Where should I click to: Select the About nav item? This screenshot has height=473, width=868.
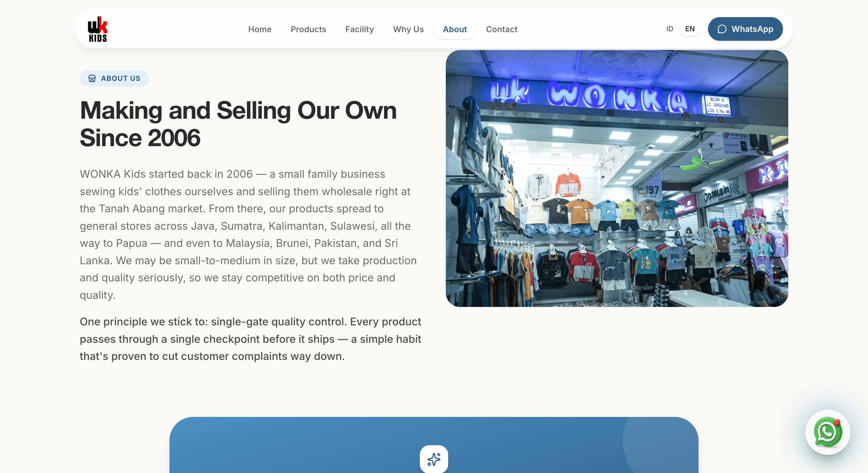(455, 29)
